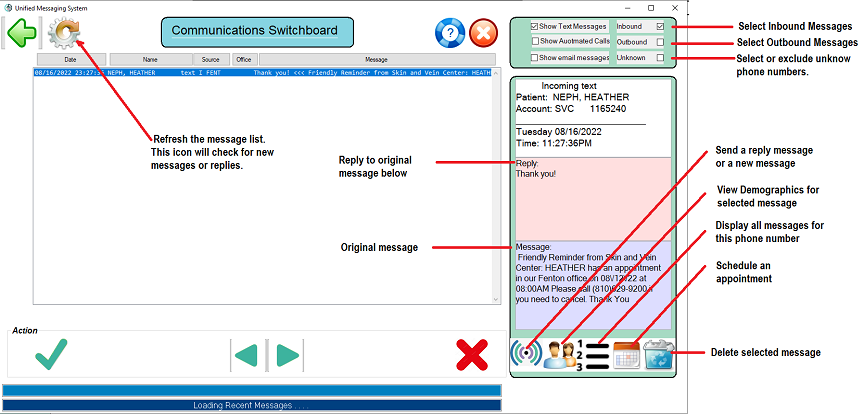Click the Name column header
The image size is (865, 415).
point(150,59)
